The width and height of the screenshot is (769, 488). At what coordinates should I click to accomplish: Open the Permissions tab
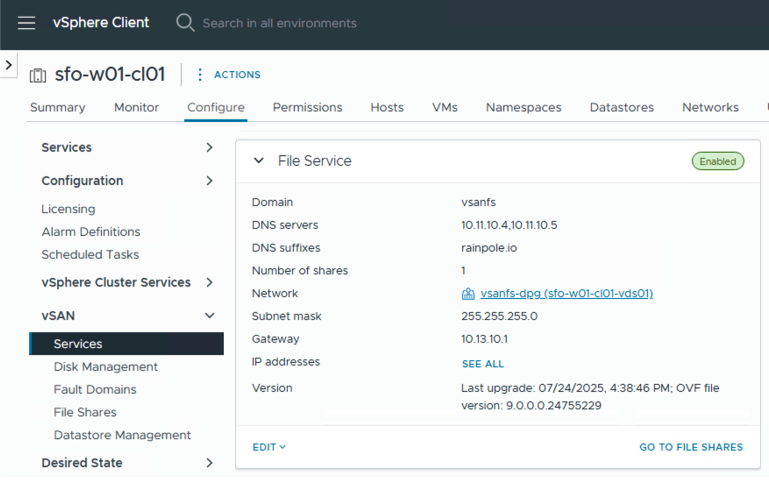[307, 108]
